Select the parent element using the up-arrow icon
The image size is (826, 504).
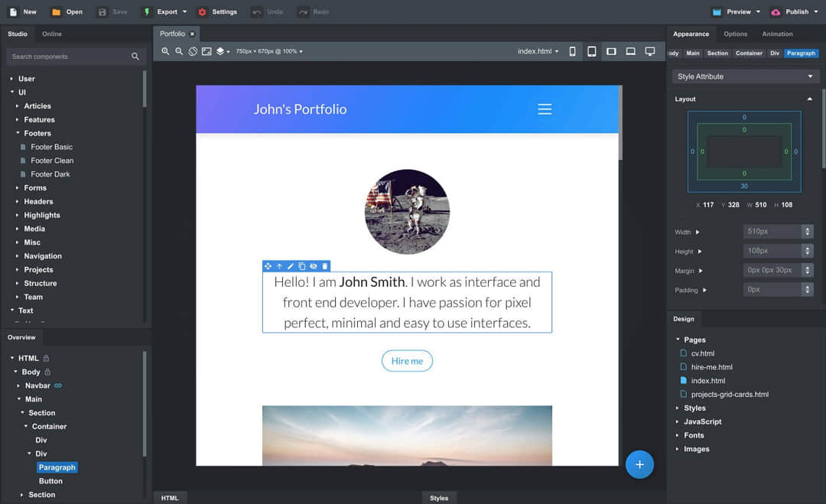point(279,266)
